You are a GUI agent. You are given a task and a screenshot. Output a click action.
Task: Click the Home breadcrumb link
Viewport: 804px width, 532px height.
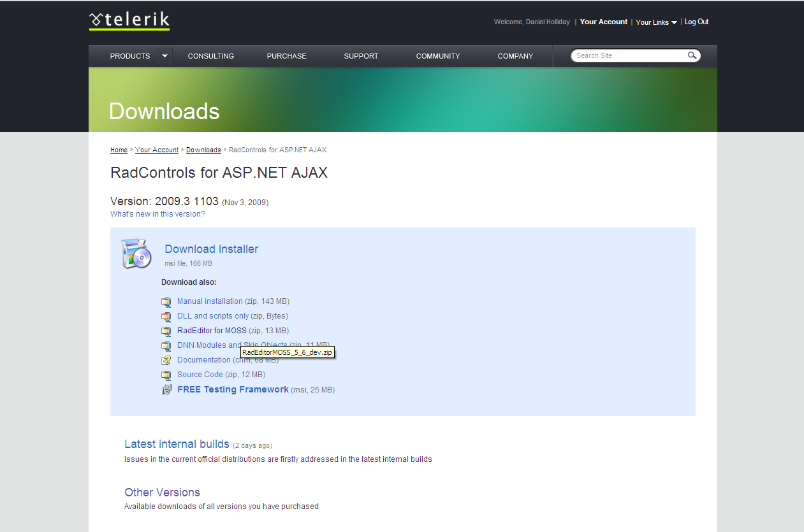(x=119, y=150)
